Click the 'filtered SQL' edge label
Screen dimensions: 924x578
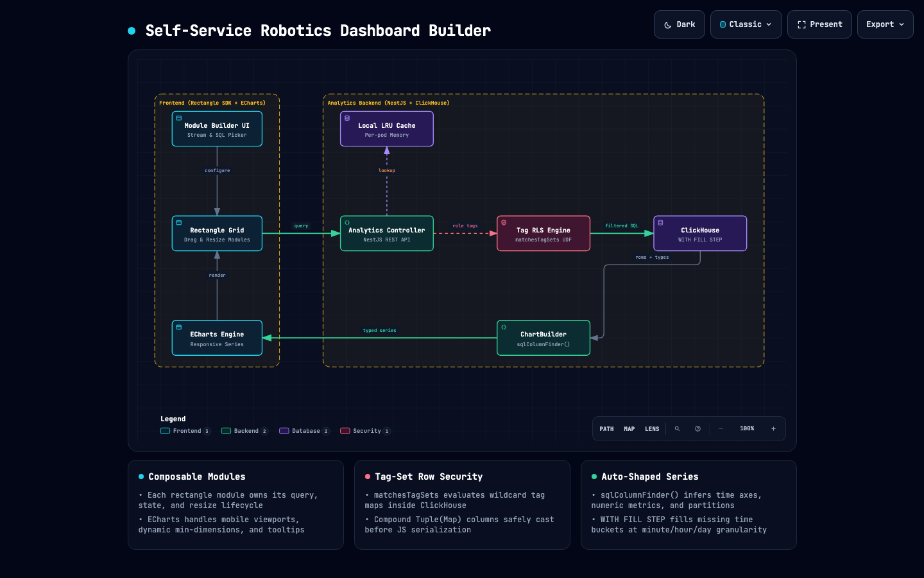coord(622,226)
